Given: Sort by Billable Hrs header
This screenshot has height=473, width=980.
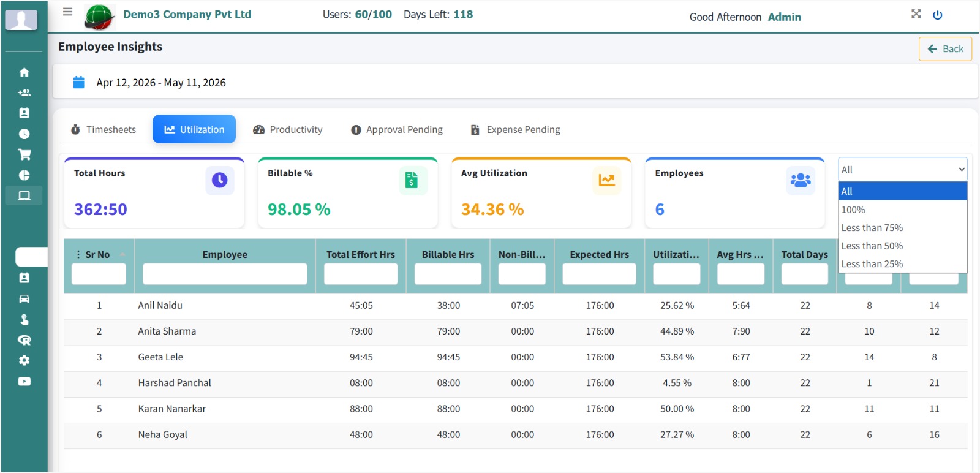Looking at the screenshot, I should [448, 254].
